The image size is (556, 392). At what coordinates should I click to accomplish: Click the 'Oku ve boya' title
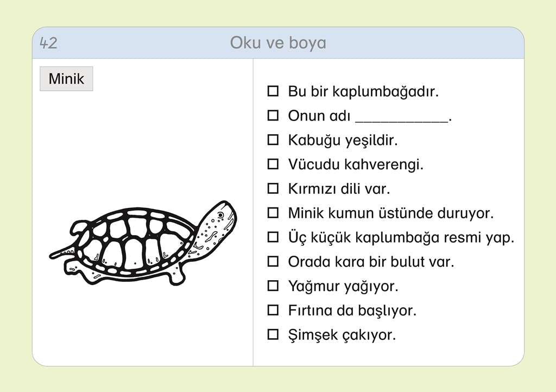pos(278,43)
